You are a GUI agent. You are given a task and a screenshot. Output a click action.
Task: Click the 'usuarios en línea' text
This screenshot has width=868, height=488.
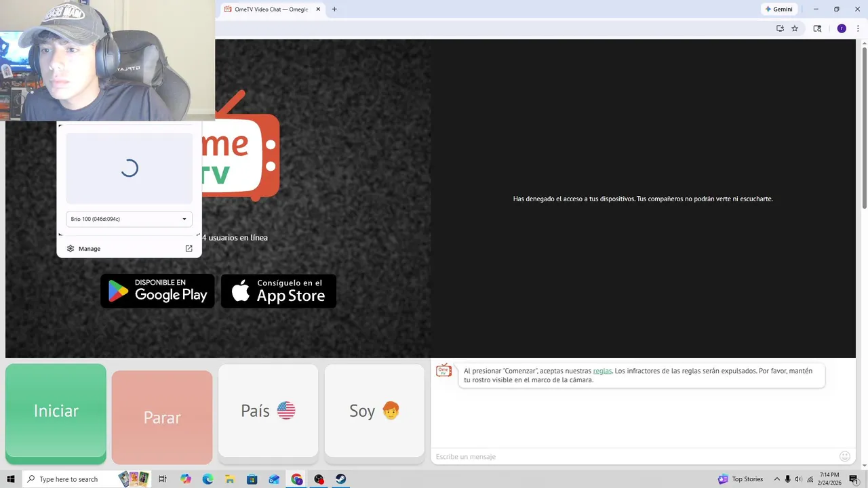[238, 237]
